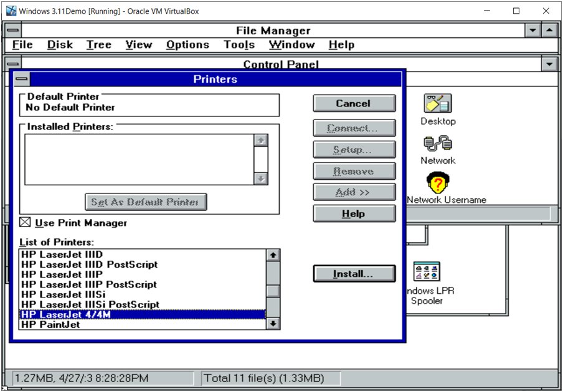Click the down arrow of Installed Printers scrollbar
The image size is (563, 392).
coord(261,178)
